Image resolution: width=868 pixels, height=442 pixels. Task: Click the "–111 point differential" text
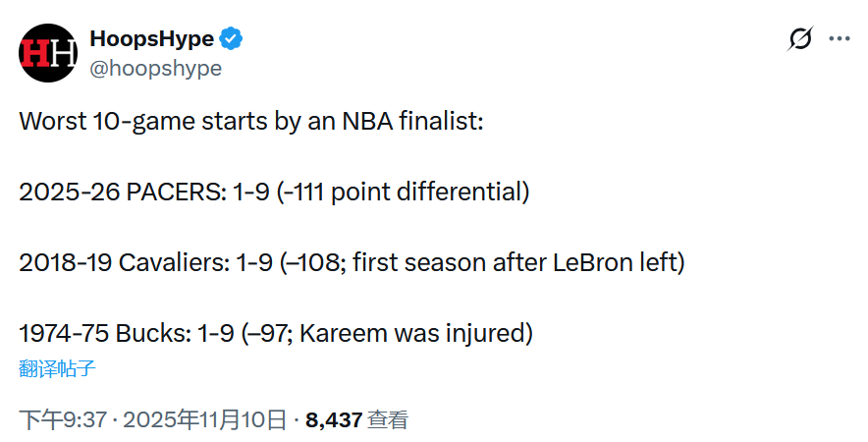[x=404, y=192]
